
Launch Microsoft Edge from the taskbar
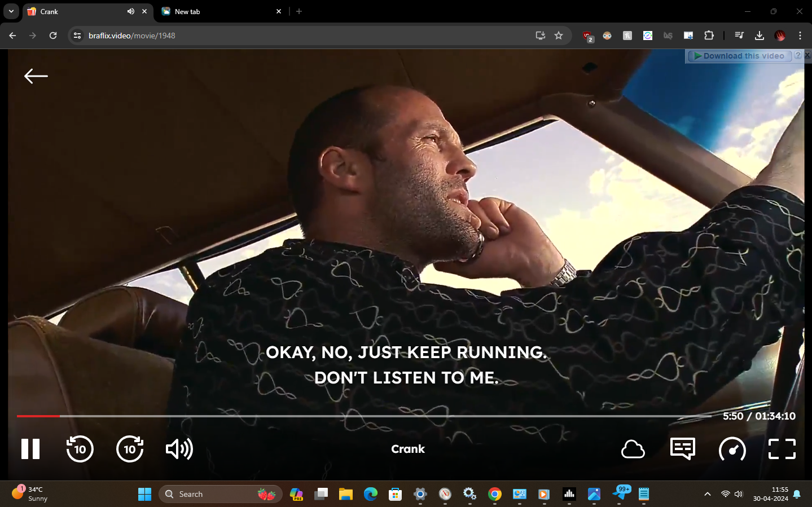pyautogui.click(x=371, y=494)
